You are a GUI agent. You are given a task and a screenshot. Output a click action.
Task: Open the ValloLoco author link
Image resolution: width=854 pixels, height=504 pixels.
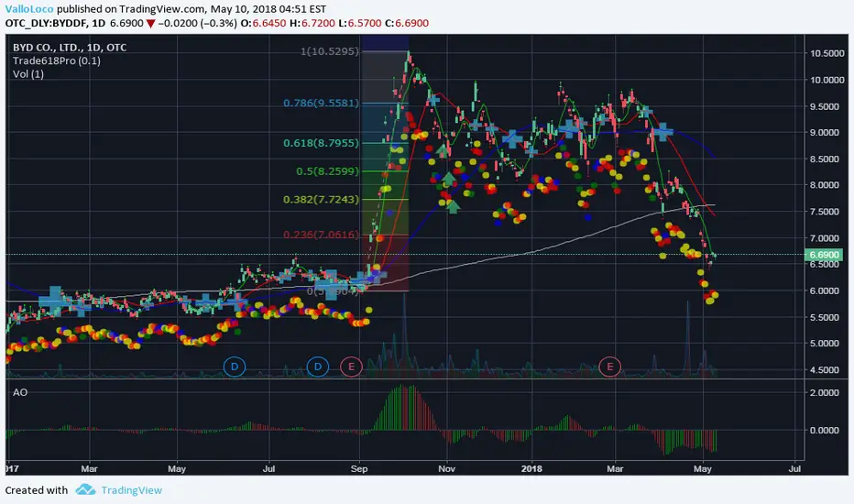(x=29, y=9)
